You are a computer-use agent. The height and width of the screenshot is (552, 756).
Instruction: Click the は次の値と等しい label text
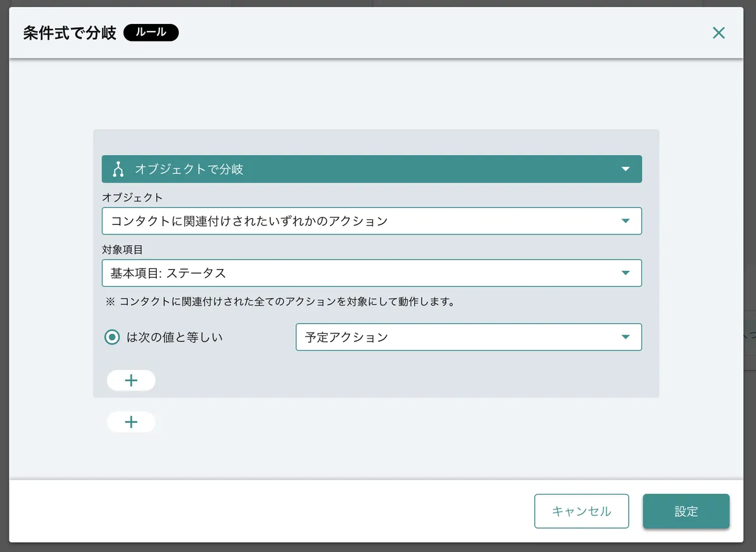175,337
